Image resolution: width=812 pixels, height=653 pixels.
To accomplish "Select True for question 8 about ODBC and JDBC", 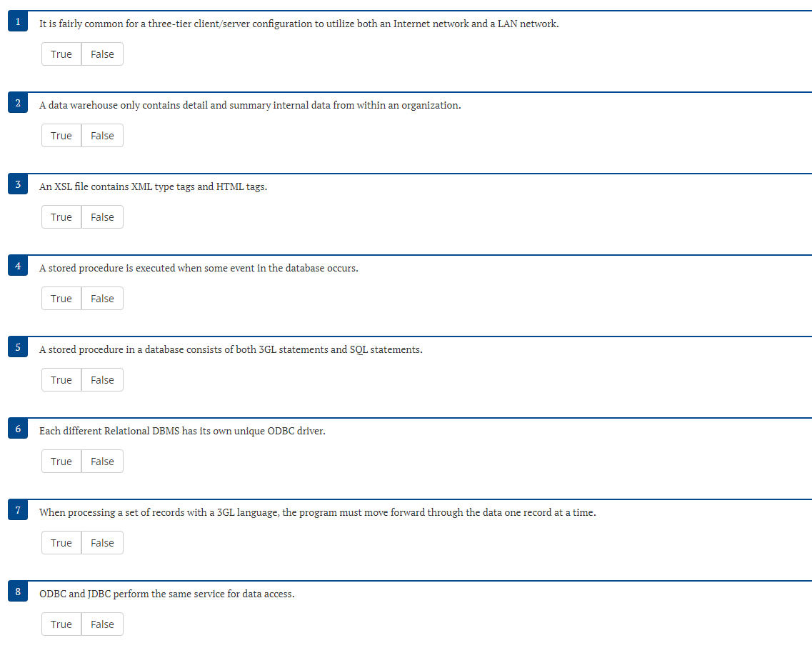I will [x=61, y=624].
